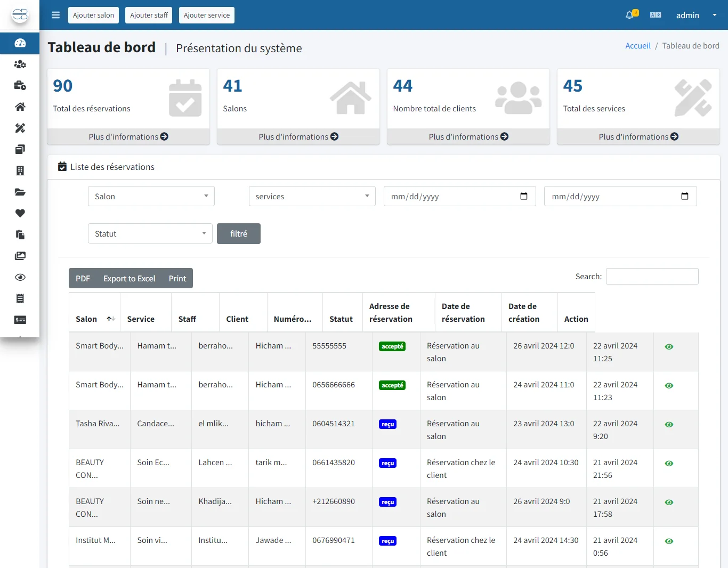This screenshot has width=728, height=568.
Task: Open the paste documents sidebar icon
Action: click(20, 235)
